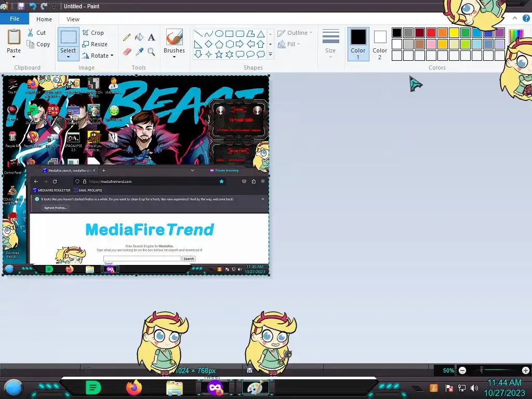Click the Paste clipboard icon
Viewport: 532px width, 399px height.
14,37
